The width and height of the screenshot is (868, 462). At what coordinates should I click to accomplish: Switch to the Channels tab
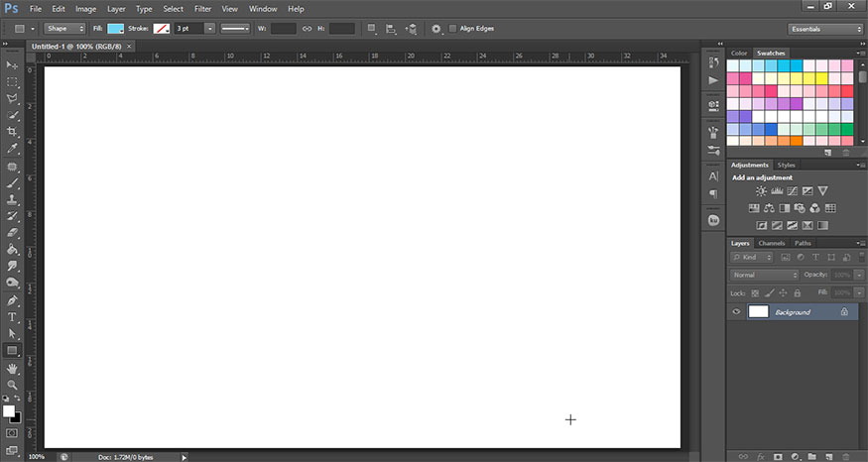coord(771,243)
